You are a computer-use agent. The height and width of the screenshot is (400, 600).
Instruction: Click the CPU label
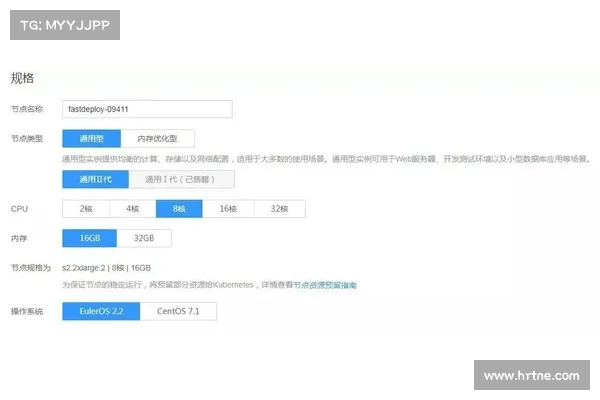pos(19,209)
